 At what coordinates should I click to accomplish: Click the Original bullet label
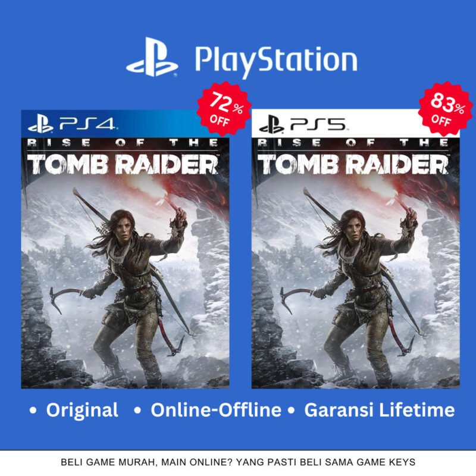click(82, 410)
